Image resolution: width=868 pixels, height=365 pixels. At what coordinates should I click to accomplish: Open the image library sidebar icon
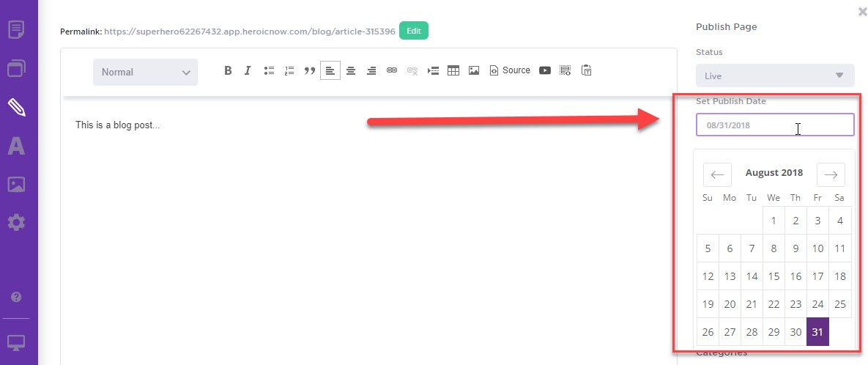[16, 185]
